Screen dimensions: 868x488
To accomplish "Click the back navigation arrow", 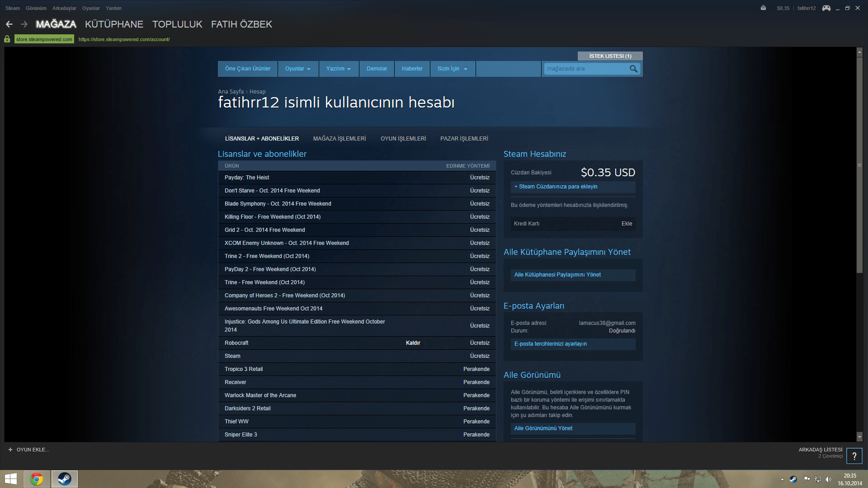I will tap(9, 24).
